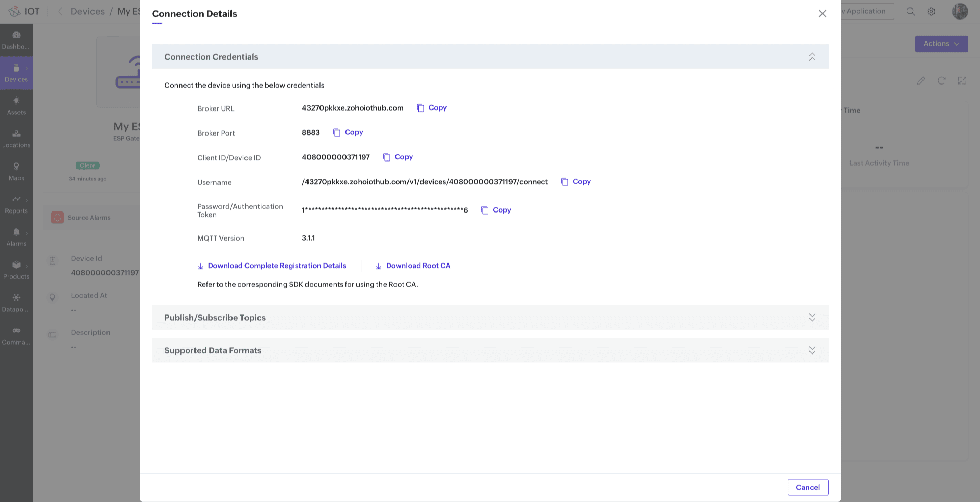This screenshot has height=502, width=980.
Task: Open Assets in the sidebar
Action: [x=16, y=106]
